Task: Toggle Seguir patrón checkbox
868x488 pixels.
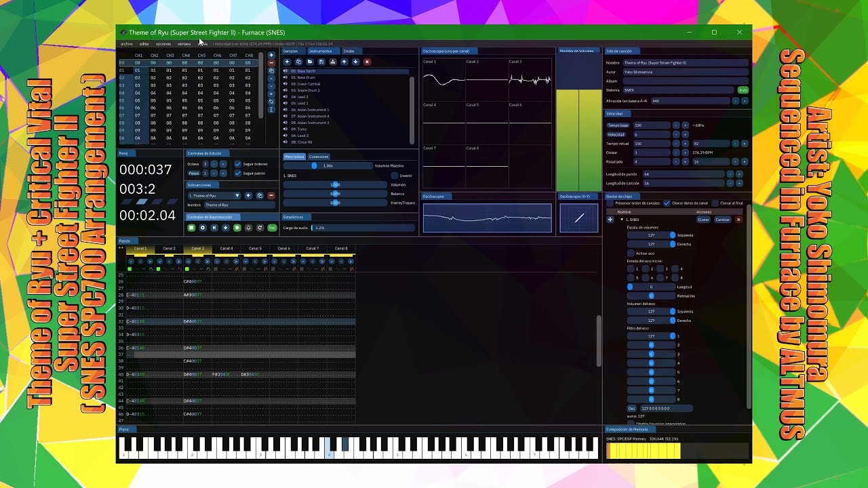Action: [x=238, y=174]
